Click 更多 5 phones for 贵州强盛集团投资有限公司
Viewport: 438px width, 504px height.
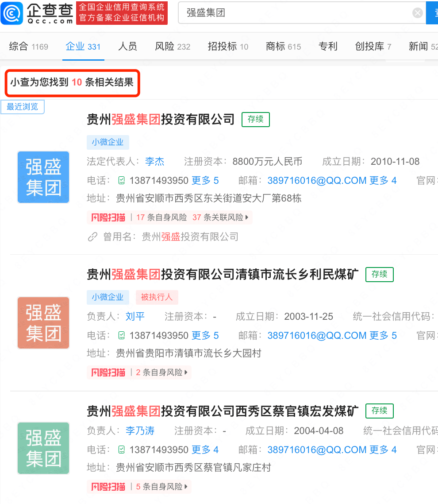[x=205, y=181]
